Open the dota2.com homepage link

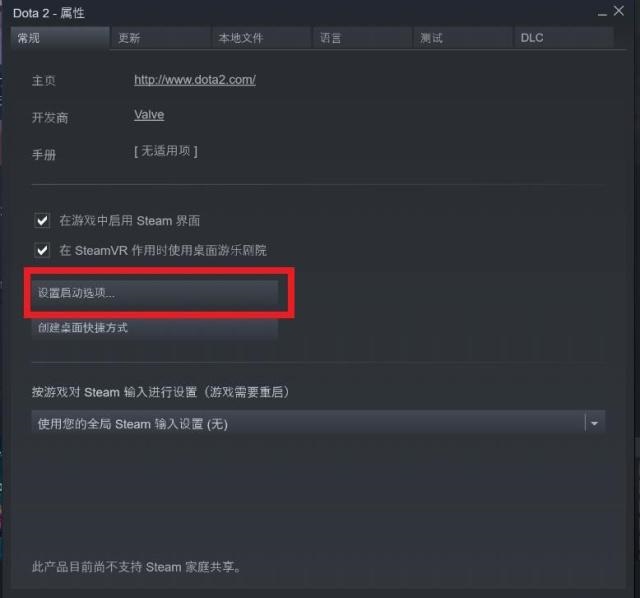[195, 80]
